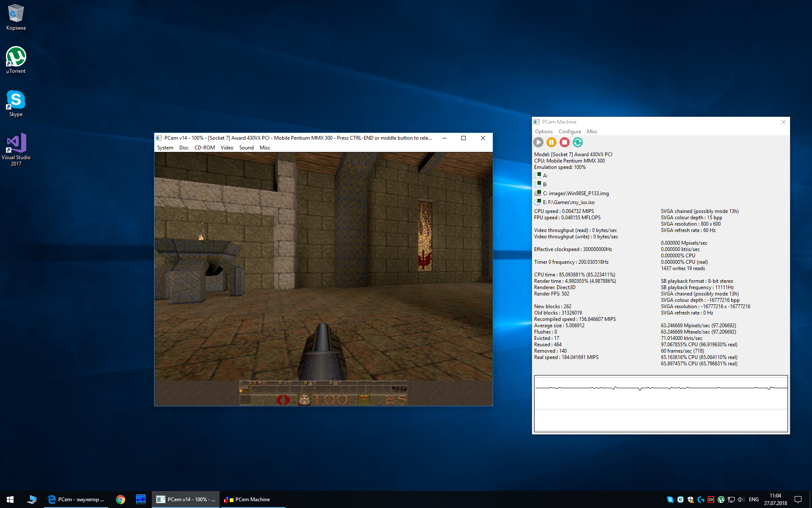Open Recycle Bin desktop icon
The image size is (812, 508).
(16, 17)
